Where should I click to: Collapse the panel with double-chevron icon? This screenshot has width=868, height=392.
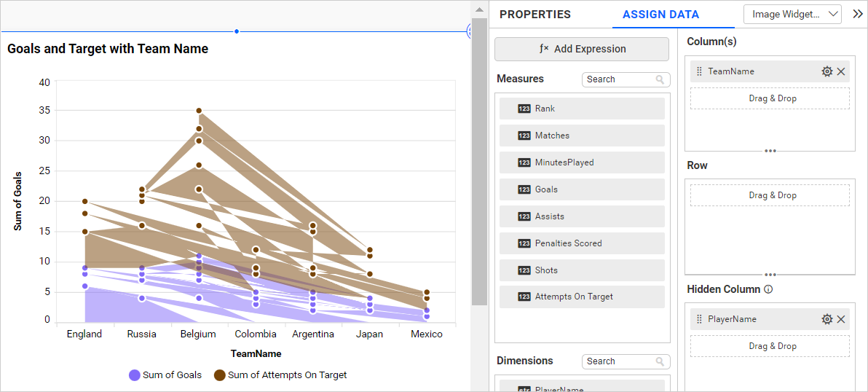(857, 14)
